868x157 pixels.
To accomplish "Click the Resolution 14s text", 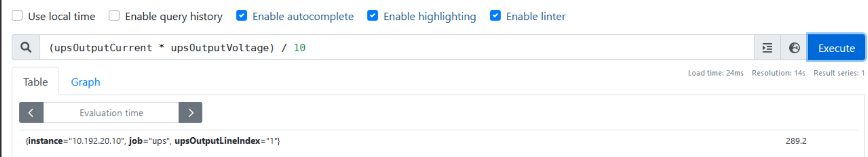I will [x=778, y=73].
